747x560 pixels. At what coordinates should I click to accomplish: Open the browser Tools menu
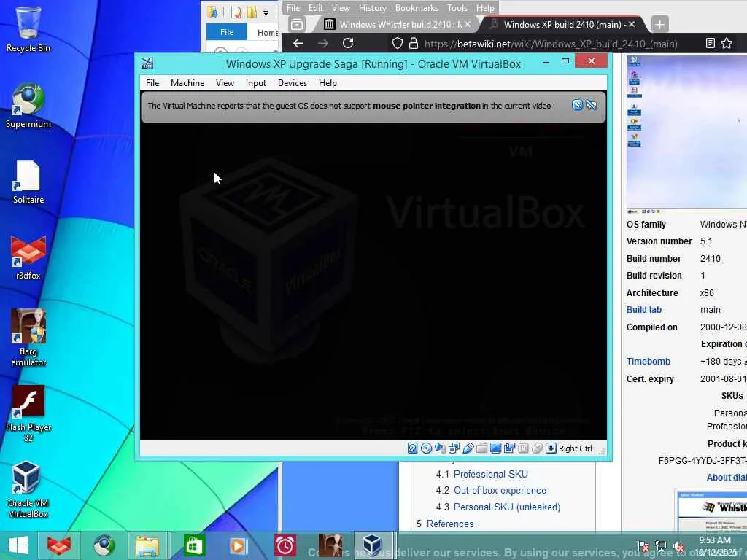pos(457,7)
